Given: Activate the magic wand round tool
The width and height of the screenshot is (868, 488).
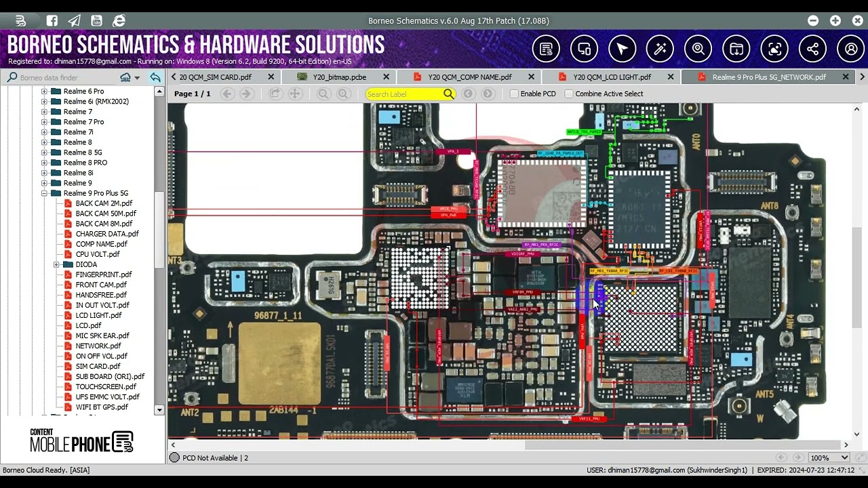Looking at the screenshot, I should [660, 49].
